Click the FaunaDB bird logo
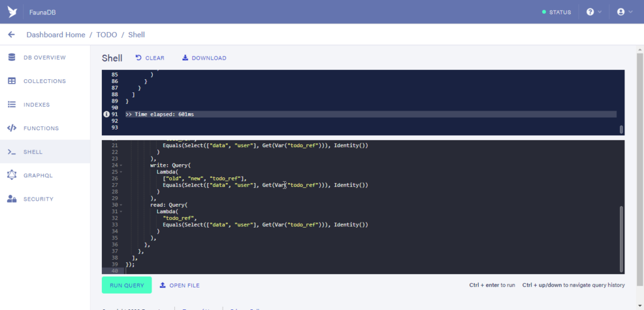The image size is (644, 310). tap(12, 12)
